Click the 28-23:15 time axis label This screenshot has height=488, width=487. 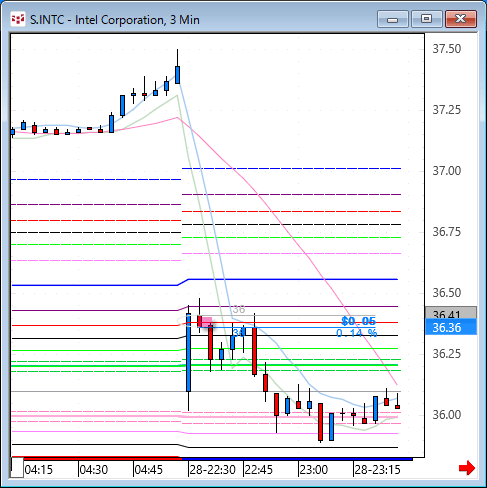[377, 470]
